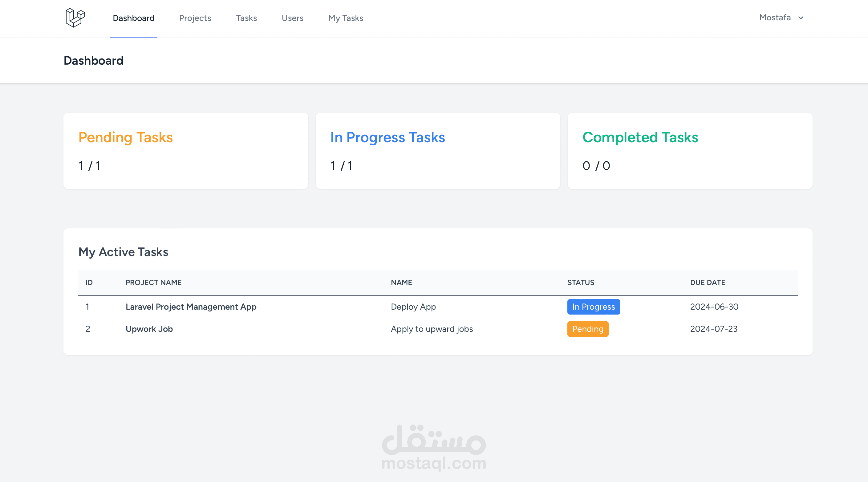Click the Pending Tasks card heading
Screen dimensions: 868x482
tap(125, 137)
